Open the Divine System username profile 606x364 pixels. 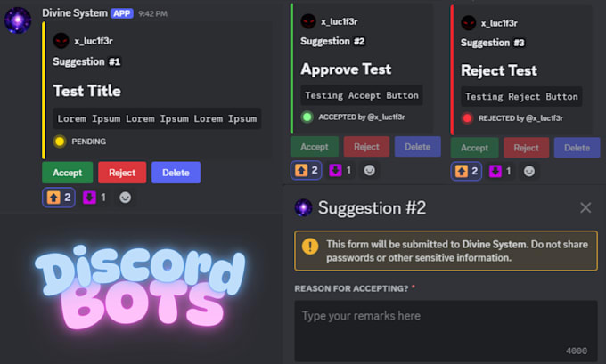75,13
